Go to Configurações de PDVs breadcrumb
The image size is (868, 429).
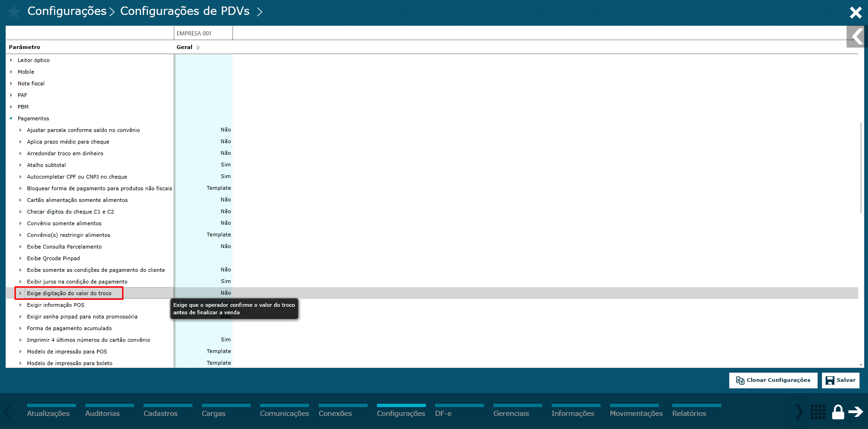(x=185, y=11)
